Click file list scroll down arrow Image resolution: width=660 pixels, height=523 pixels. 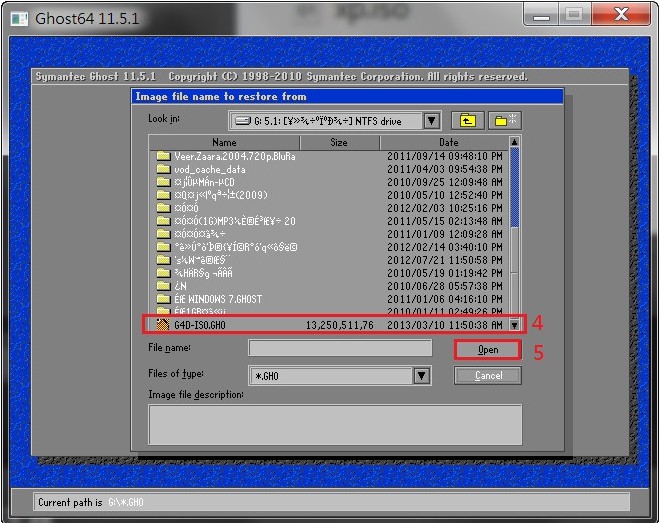514,325
